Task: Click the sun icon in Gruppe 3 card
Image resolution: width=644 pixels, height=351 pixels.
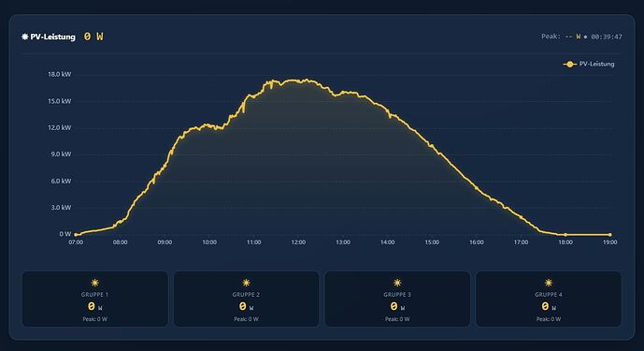Action: coord(397,283)
